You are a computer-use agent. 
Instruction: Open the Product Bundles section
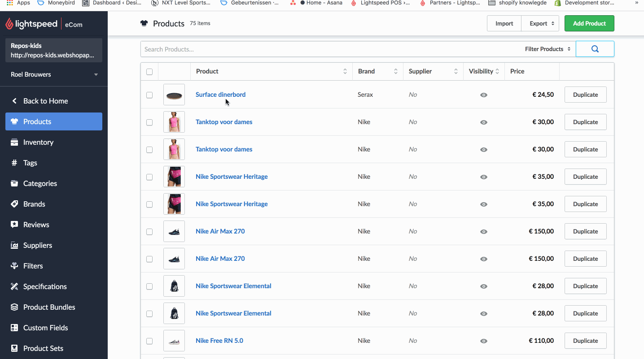pos(54,307)
